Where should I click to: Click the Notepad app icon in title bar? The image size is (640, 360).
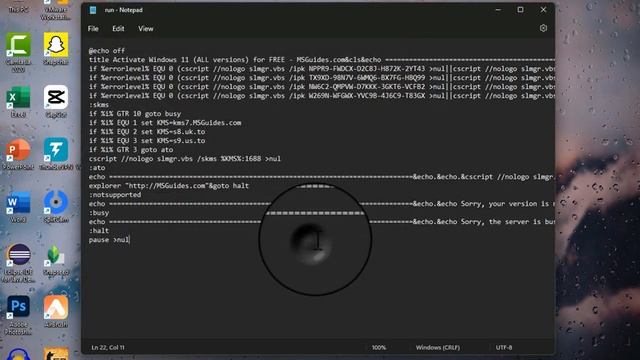pyautogui.click(x=93, y=10)
